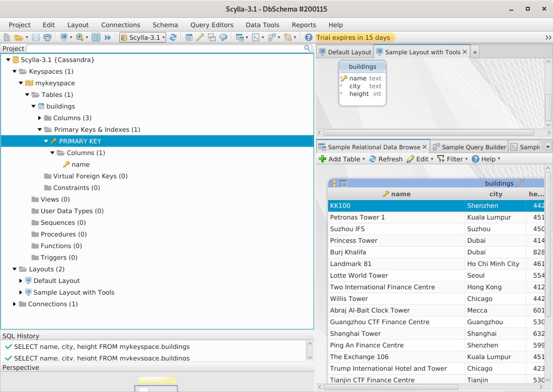Click the Refresh button in browse toolbar
The height and width of the screenshot is (392, 553).
click(386, 159)
